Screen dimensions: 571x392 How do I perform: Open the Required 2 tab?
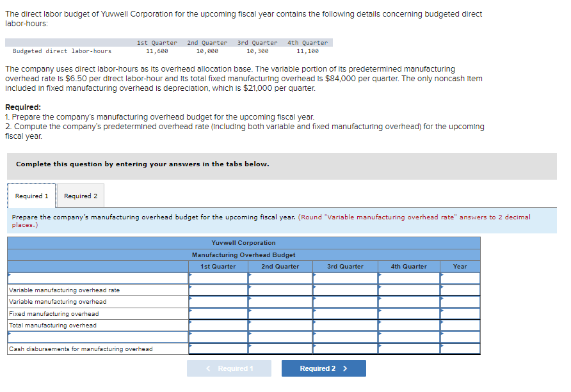[x=81, y=196]
